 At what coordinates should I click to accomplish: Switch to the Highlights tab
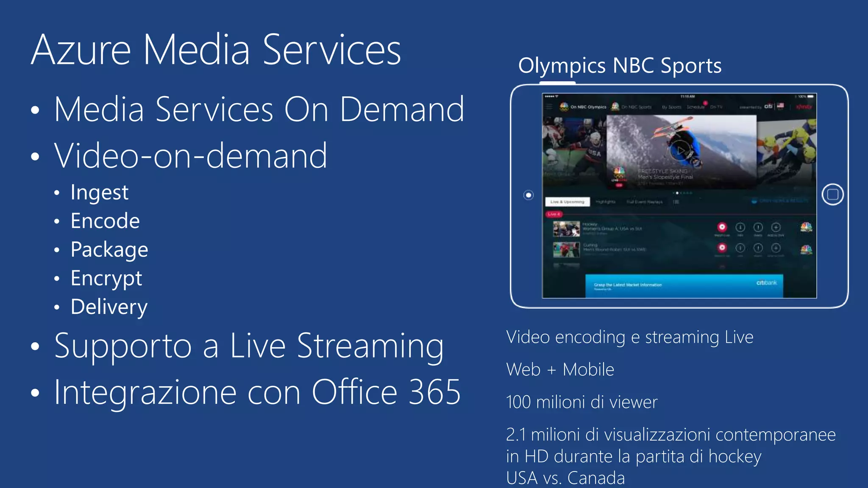tap(605, 202)
